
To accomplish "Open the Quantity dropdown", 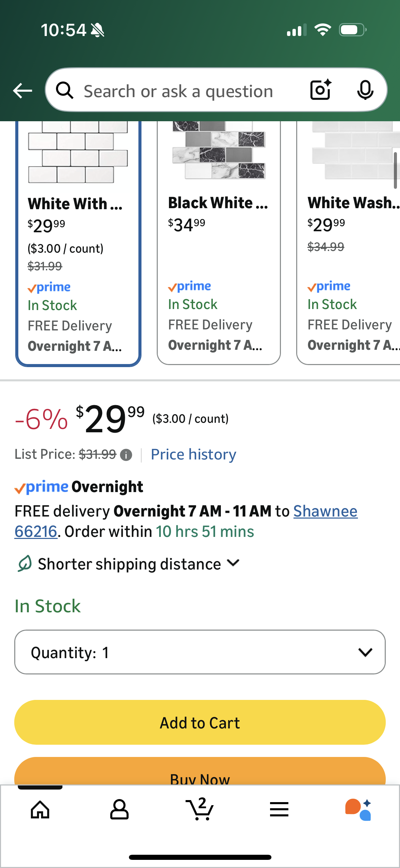I will click(x=200, y=652).
